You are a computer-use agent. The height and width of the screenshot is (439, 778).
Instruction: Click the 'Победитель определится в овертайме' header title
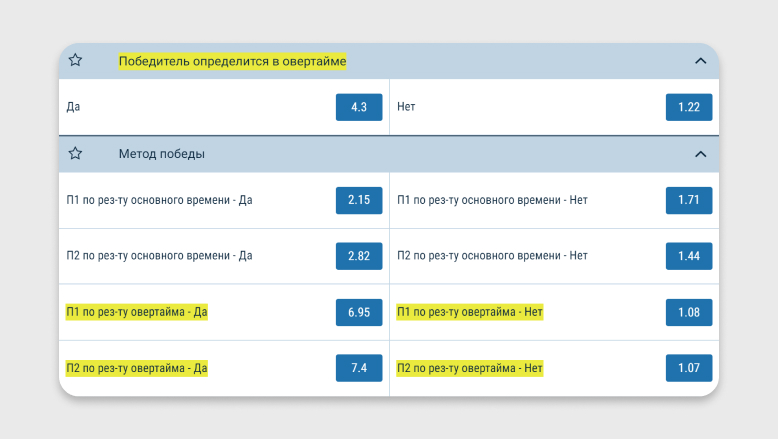(x=232, y=61)
